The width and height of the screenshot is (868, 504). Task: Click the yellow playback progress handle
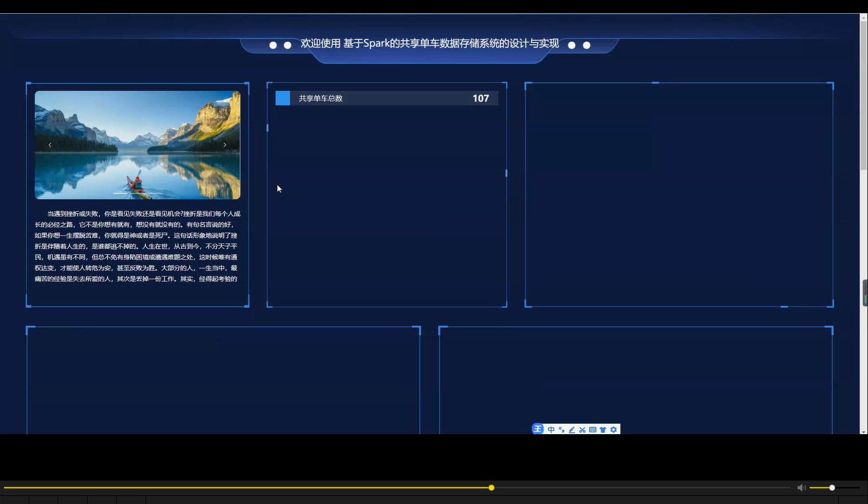click(x=491, y=487)
